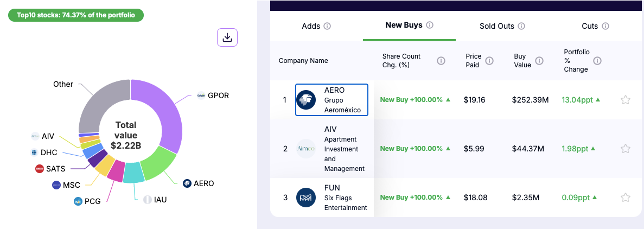Click the Aimco logo in table

pyautogui.click(x=306, y=149)
